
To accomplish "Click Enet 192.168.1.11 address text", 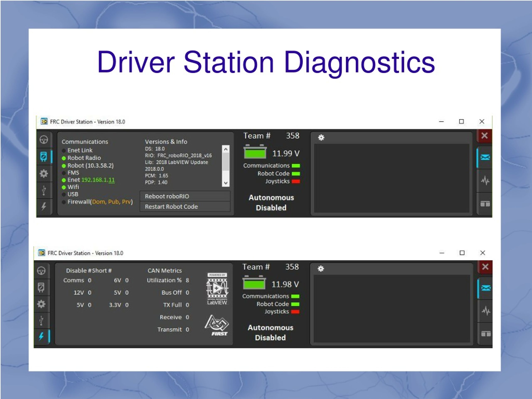I will (98, 180).
